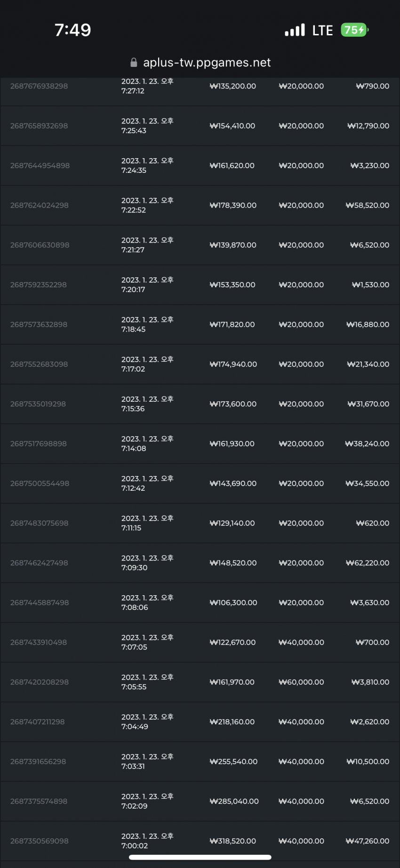Select the ₩174,940.00 balance row

[200, 364]
